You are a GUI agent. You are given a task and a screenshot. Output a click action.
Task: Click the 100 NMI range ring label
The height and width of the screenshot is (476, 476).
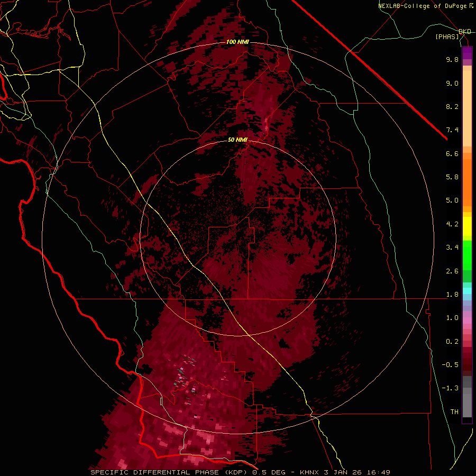pos(237,42)
